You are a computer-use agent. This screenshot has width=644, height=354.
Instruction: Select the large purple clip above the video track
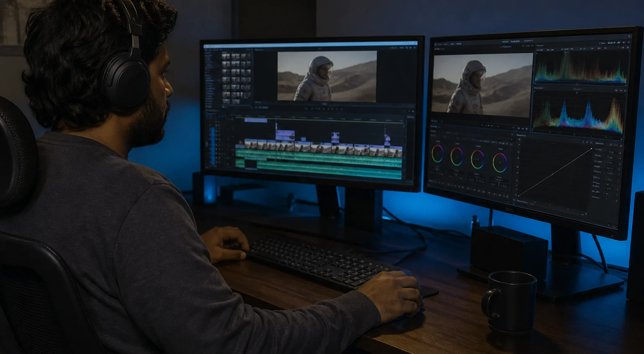pos(285,135)
